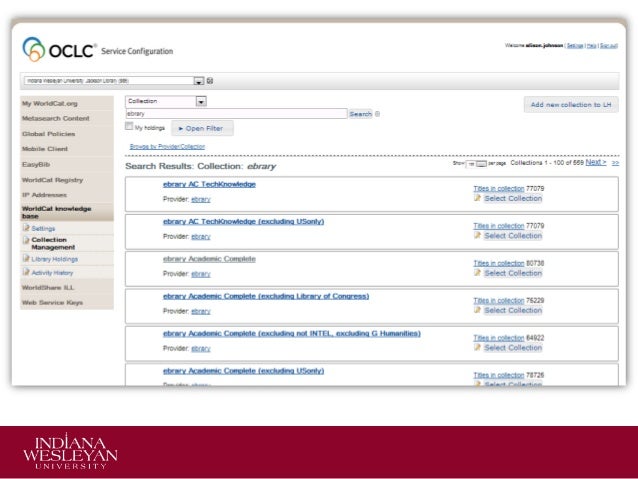The image size is (638, 479).
Task: Open ebrary Academic Complete (excluding USonly)
Action: pos(243,371)
